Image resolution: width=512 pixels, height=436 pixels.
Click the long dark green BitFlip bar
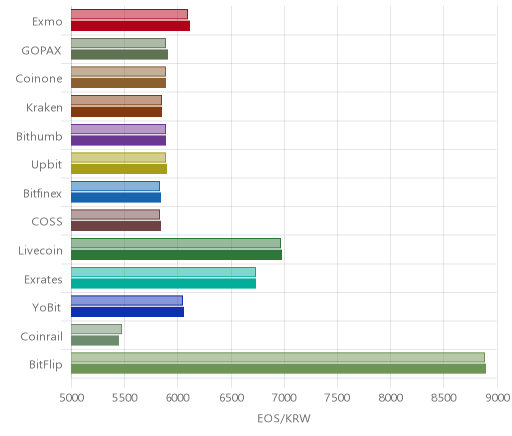(x=278, y=369)
